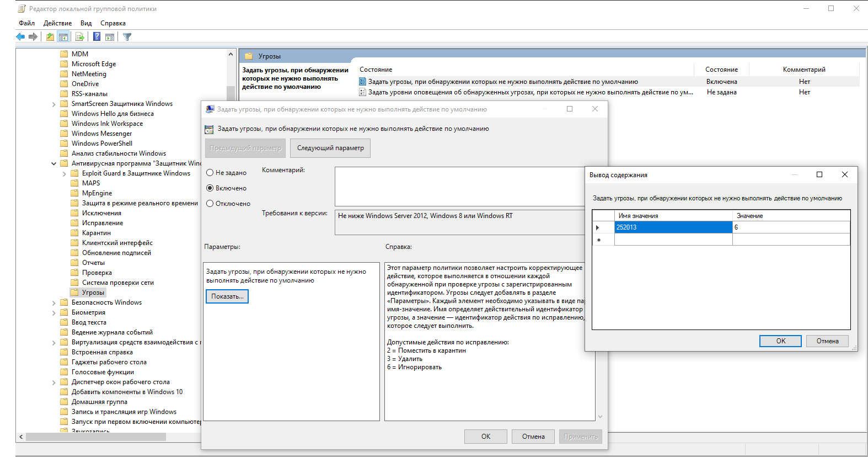Click the tree pane horizontal scrollbar thumb
The height and width of the screenshot is (457, 868).
tap(95, 437)
